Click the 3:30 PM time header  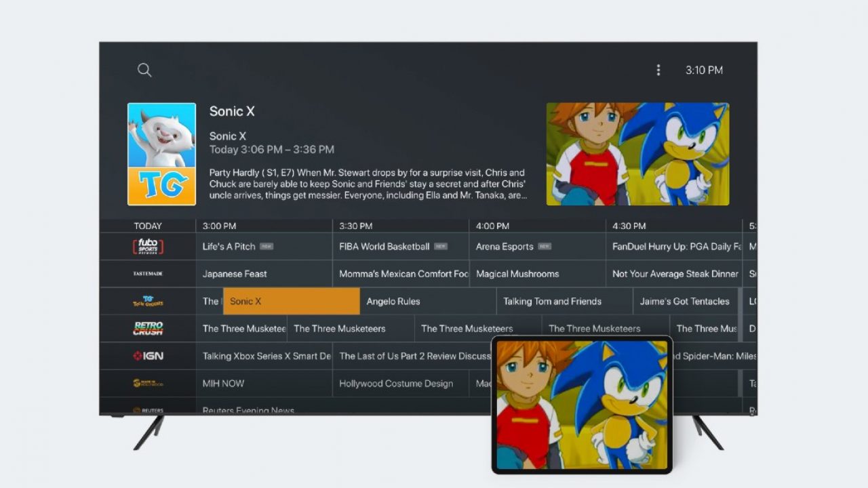(356, 226)
